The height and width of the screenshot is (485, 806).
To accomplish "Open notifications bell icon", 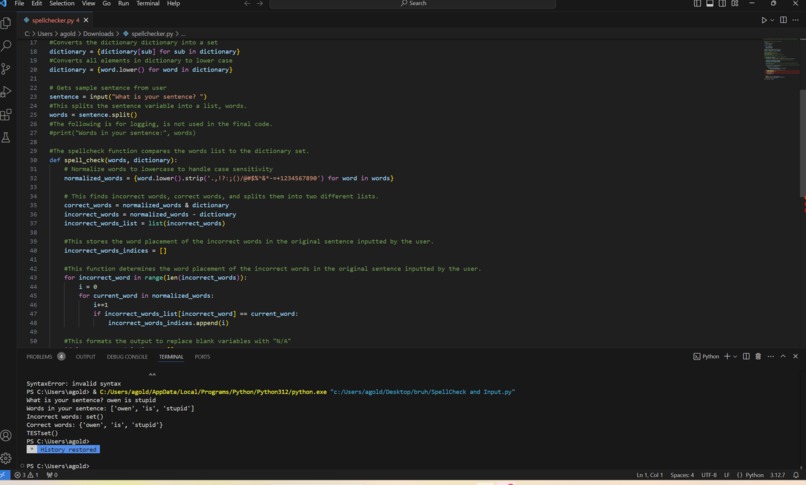I will (x=796, y=475).
